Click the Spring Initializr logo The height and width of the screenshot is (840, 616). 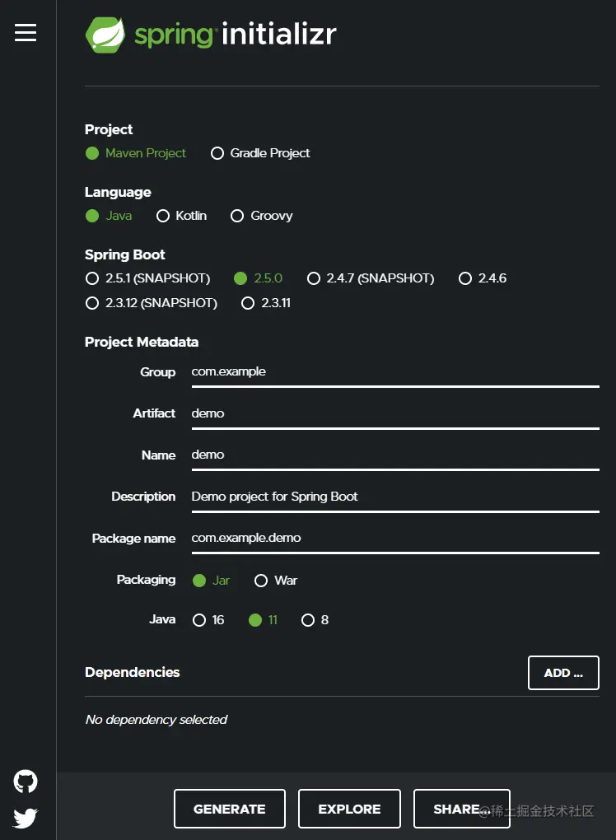point(211,35)
